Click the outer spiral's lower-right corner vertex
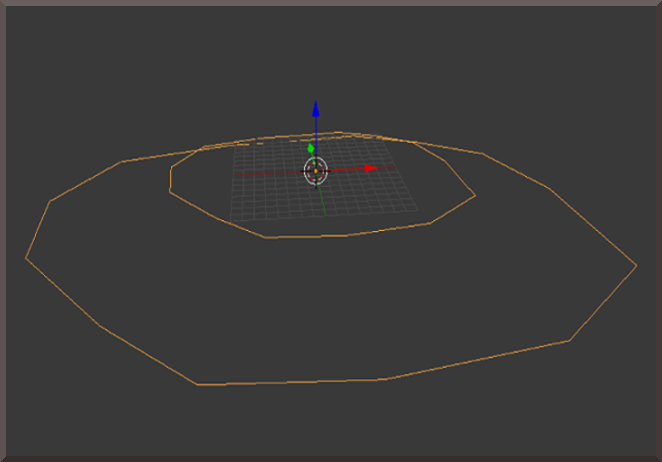The height and width of the screenshot is (462, 662). (x=570, y=341)
